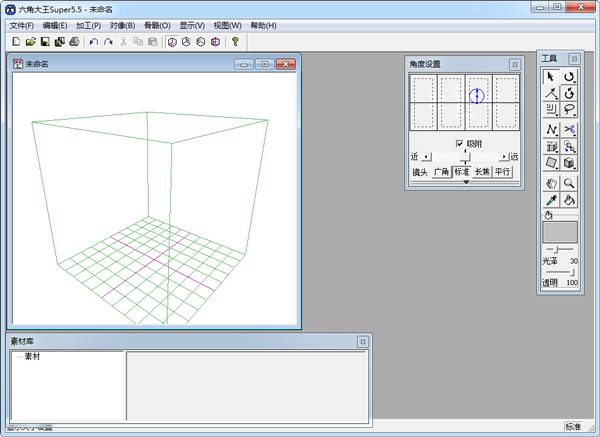Click the New file toolbar icon
Image resolution: width=600 pixels, height=437 pixels.
click(16, 42)
